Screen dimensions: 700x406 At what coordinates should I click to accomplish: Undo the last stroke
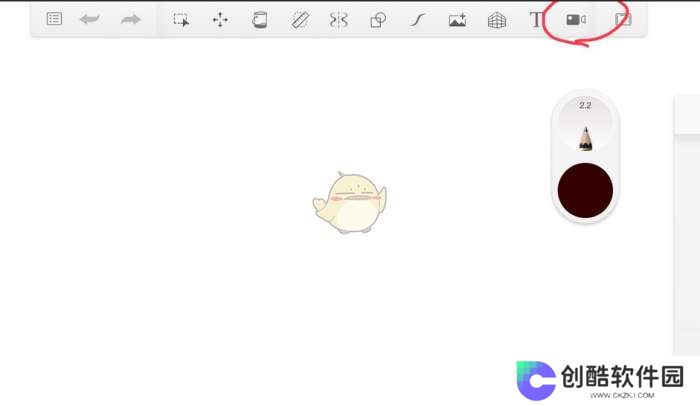(x=90, y=19)
